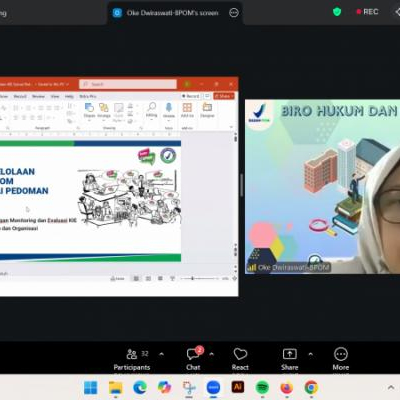
Task: Open Google Chrome from taskbar
Action: pyautogui.click(x=311, y=388)
